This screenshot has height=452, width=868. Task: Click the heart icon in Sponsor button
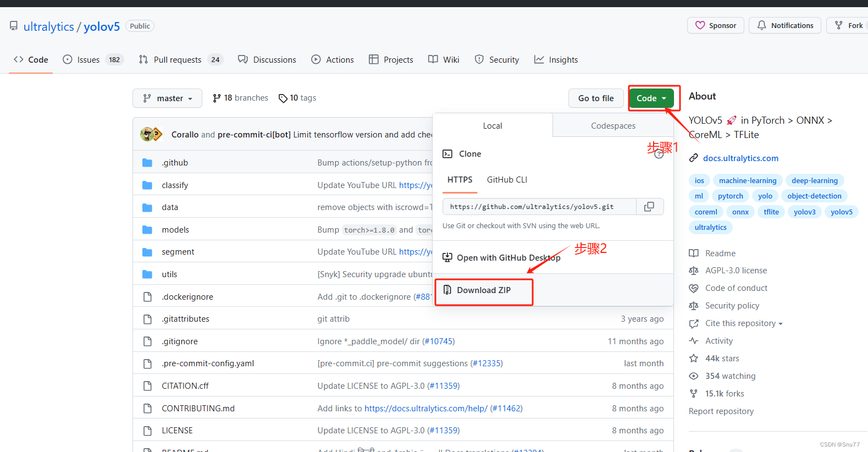pyautogui.click(x=700, y=25)
